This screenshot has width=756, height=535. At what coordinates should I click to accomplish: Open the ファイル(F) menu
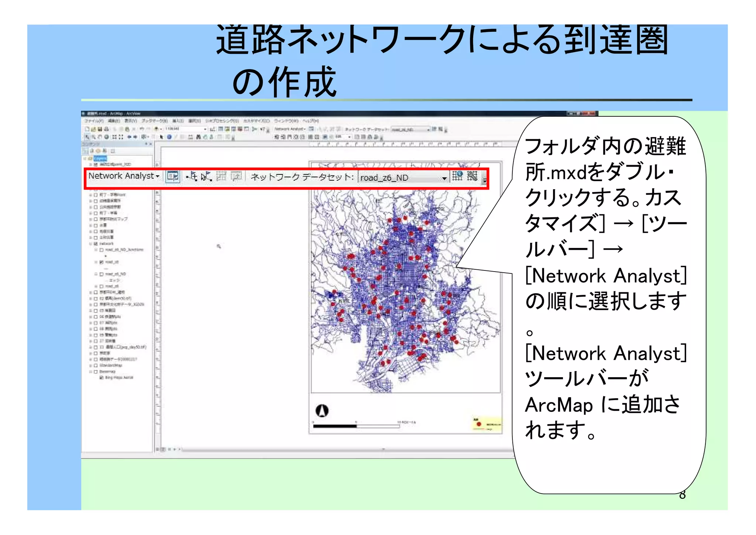pyautogui.click(x=94, y=121)
